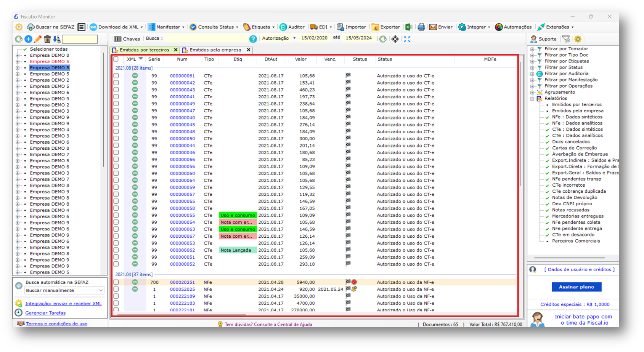Image resolution: width=644 pixels, height=352 pixels.
Task: Click the Exportar folder icon
Action: pos(375,27)
